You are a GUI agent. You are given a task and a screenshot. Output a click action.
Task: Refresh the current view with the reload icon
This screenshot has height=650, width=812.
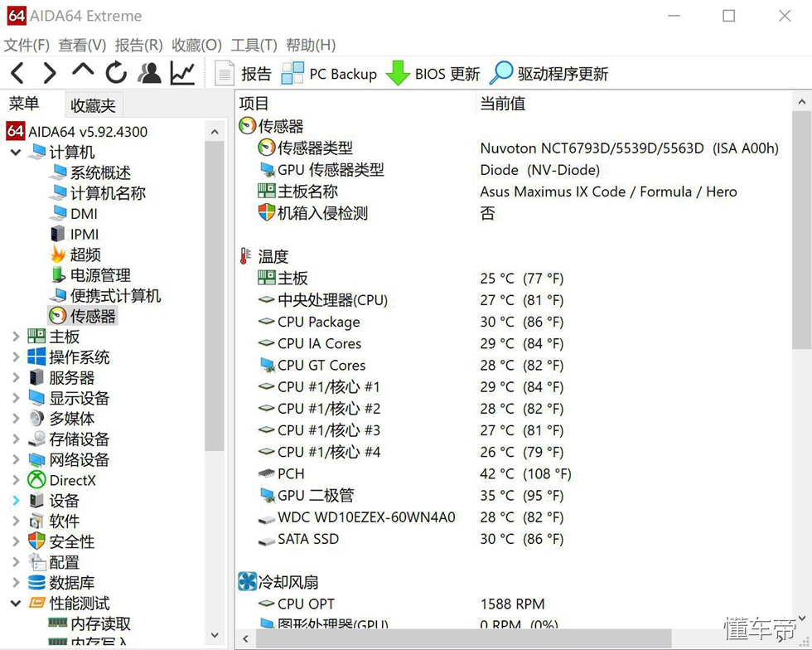coord(116,73)
